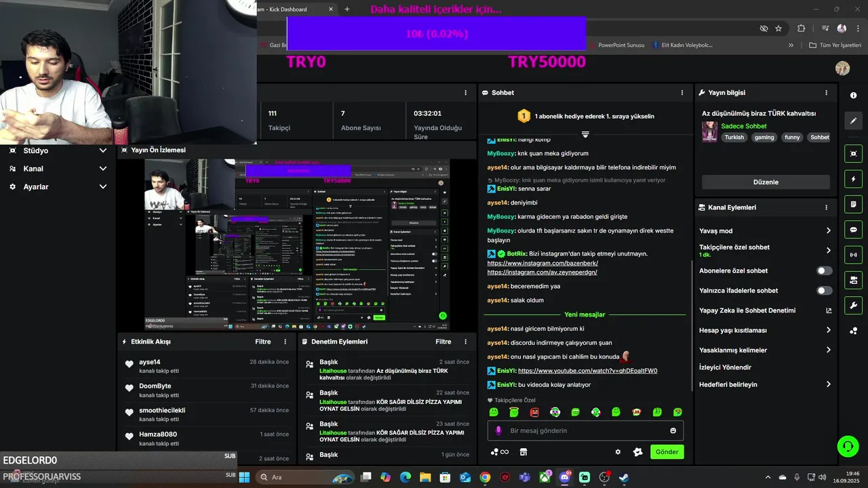
Task: Toggle the broadcast signal widget icon
Action: (854, 255)
